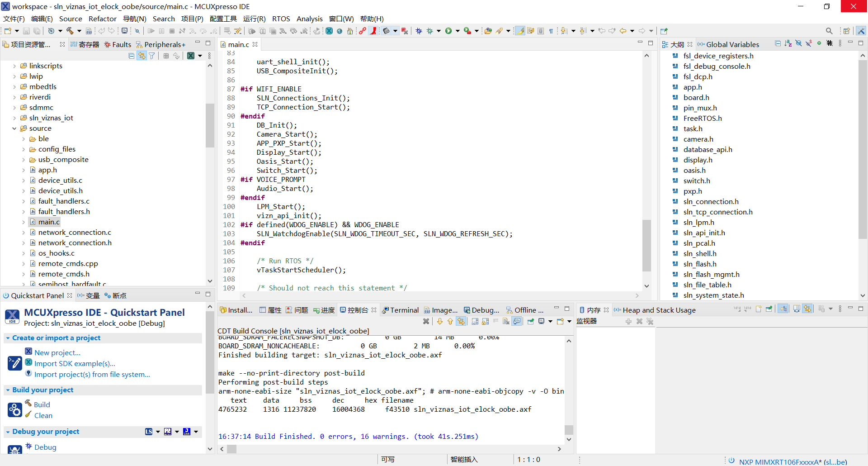Click the show whitespace pilcrow icon
This screenshot has height=466, width=868.
[551, 31]
